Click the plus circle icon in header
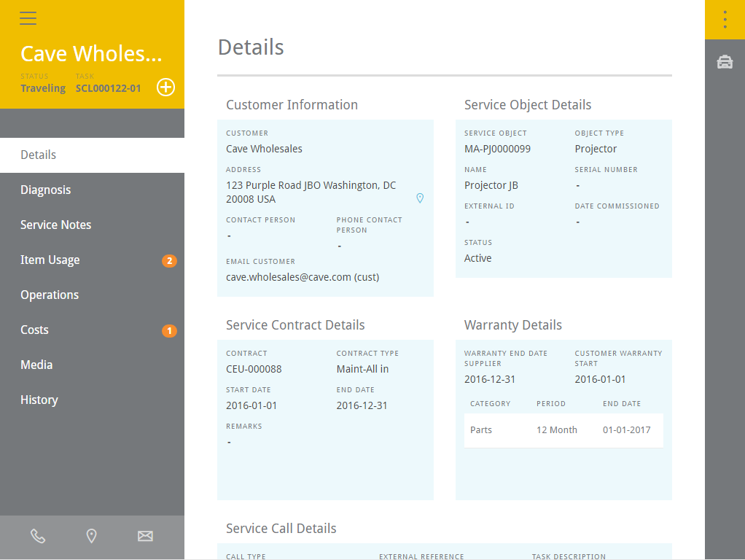This screenshot has width=745, height=560. 166,87
